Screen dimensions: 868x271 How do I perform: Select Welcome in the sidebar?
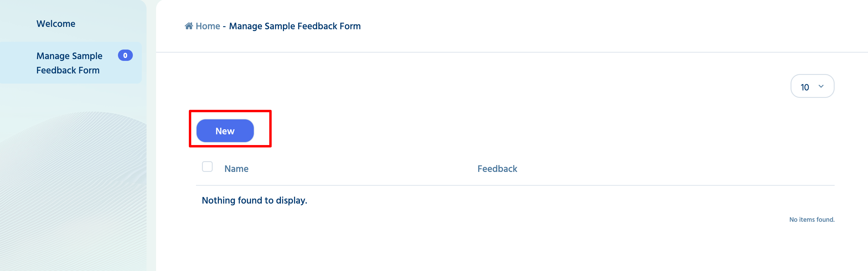56,24
